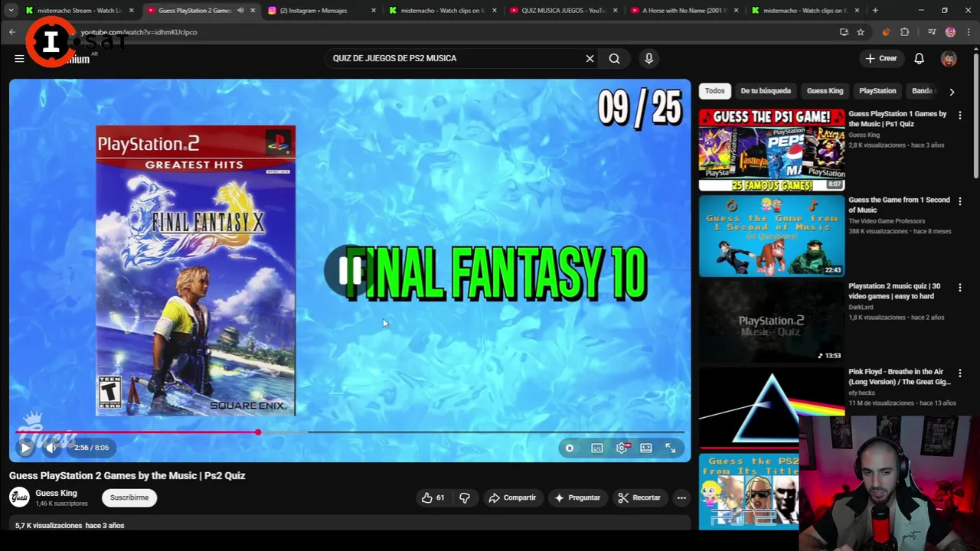Image resolution: width=980 pixels, height=551 pixels.
Task: Install app icon in address bar
Action: (x=844, y=32)
